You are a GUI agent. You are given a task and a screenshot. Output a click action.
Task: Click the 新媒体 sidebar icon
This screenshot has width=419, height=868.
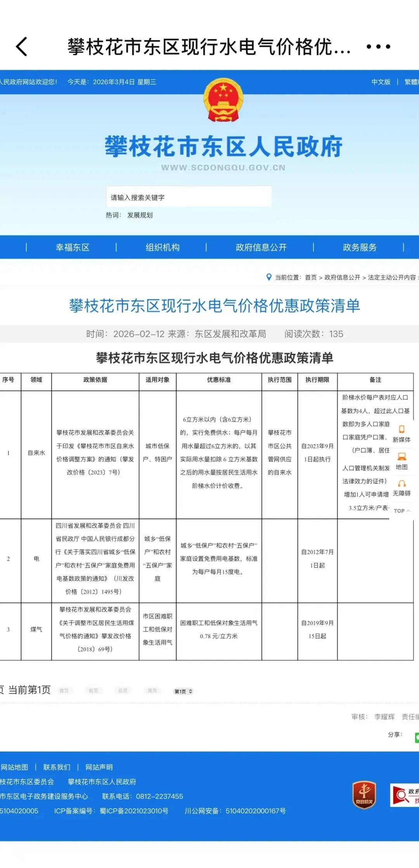[x=402, y=434]
